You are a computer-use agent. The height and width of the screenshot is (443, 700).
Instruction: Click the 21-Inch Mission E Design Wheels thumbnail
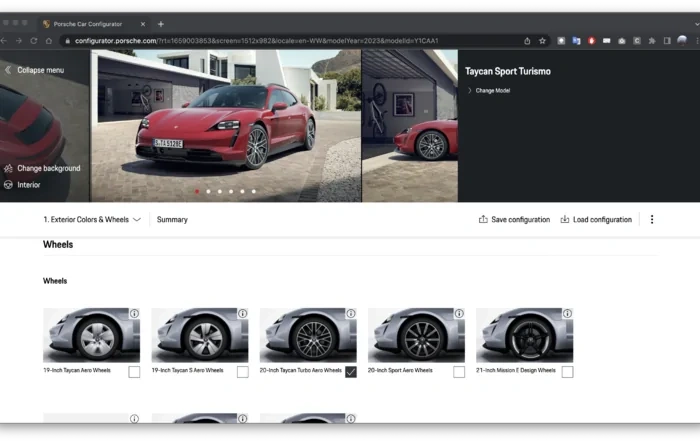coord(525,335)
